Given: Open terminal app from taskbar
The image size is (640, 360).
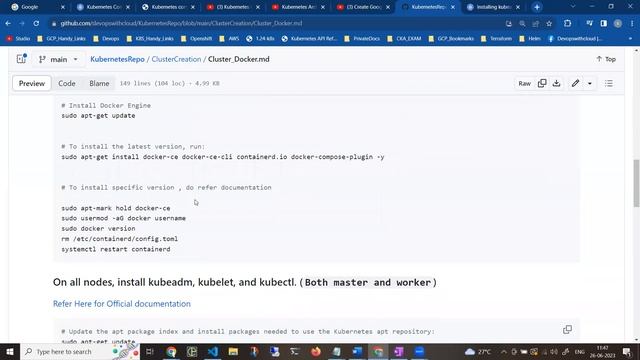Looking at the screenshot, I should click(x=295, y=351).
